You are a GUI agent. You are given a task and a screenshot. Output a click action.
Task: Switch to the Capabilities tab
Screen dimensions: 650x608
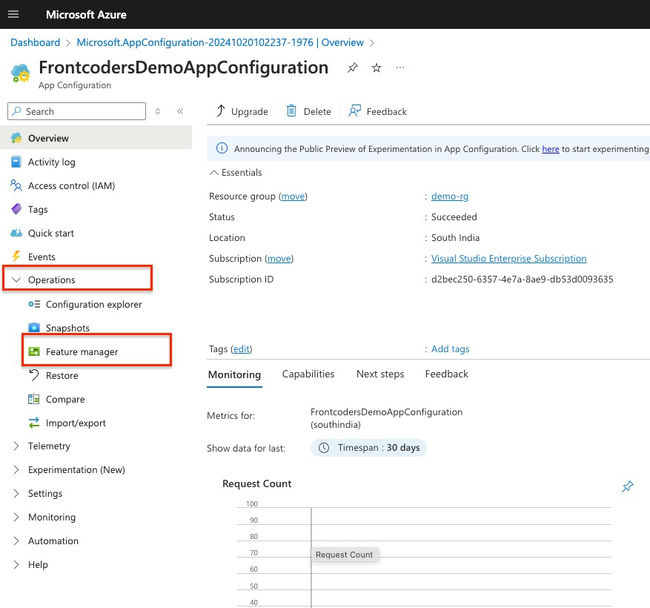pyautogui.click(x=308, y=374)
